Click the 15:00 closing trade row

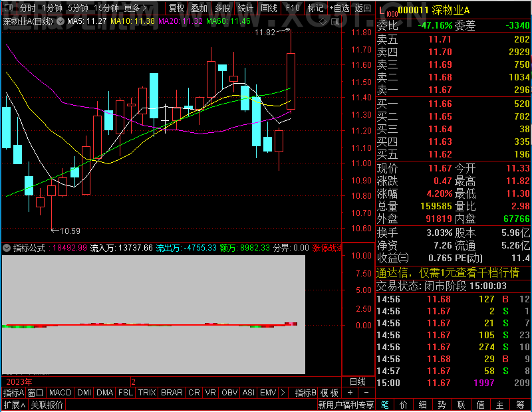tap(454, 383)
